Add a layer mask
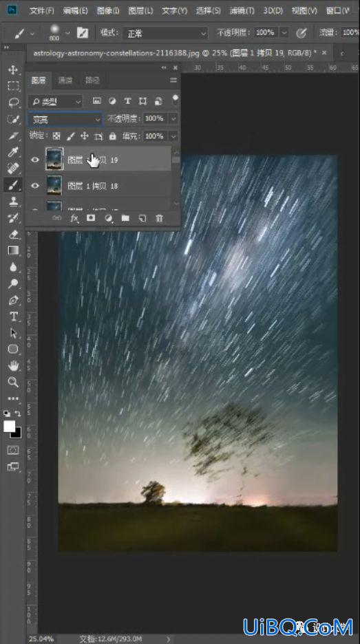The height and width of the screenshot is (644, 360). pos(91,218)
